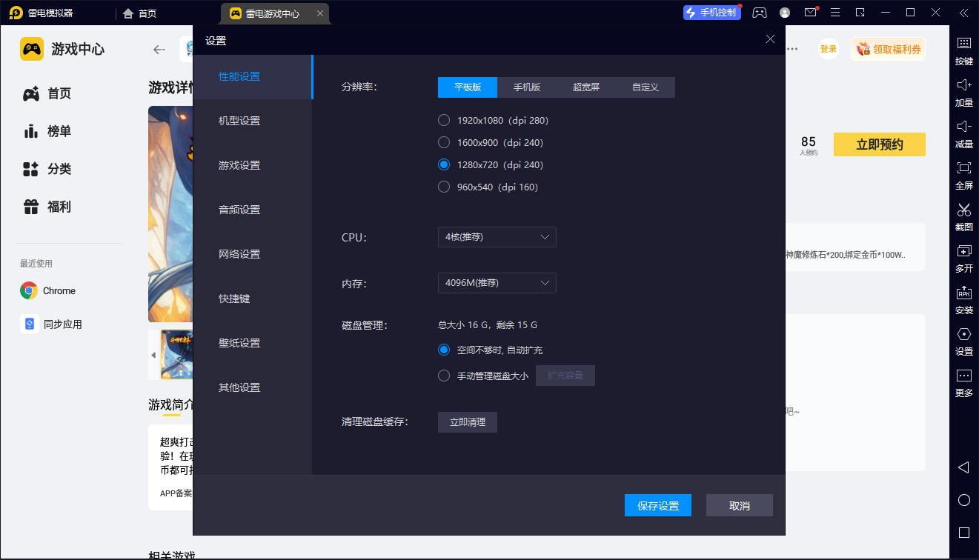Screen dimensions: 979x560
Task: Select the 安装 APK install icon
Action: click(963, 301)
